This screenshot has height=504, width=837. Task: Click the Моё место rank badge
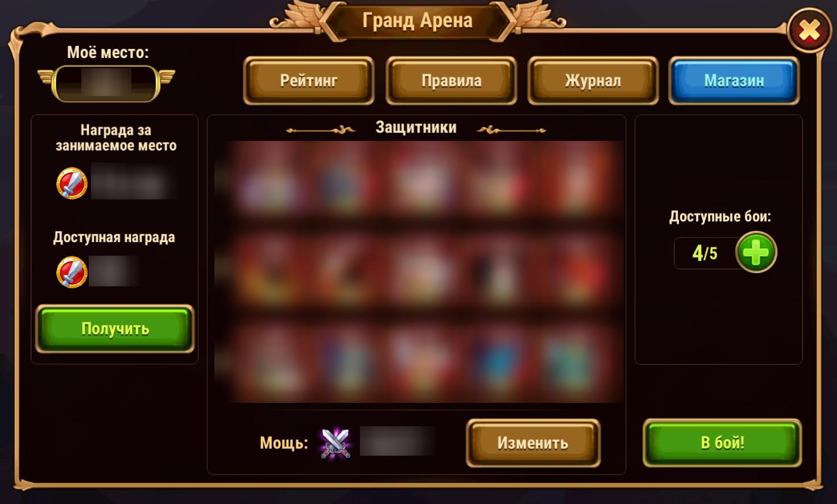click(106, 84)
